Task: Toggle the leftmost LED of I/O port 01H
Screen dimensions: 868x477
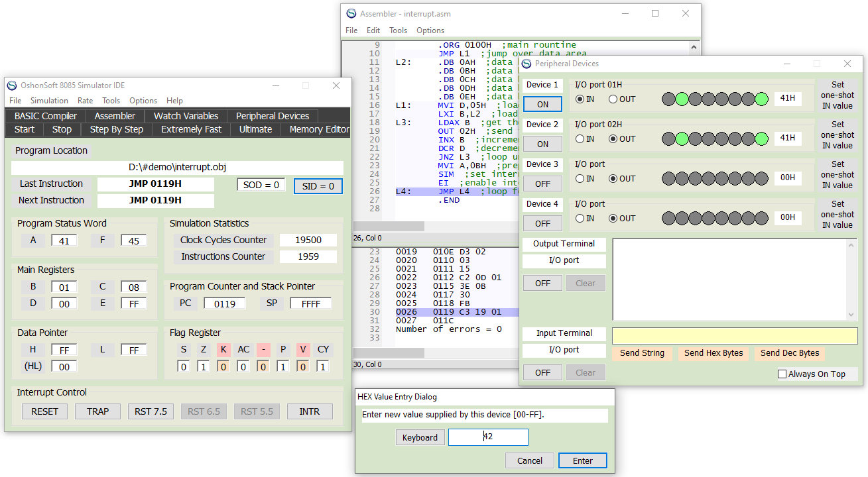Action: 669,99
